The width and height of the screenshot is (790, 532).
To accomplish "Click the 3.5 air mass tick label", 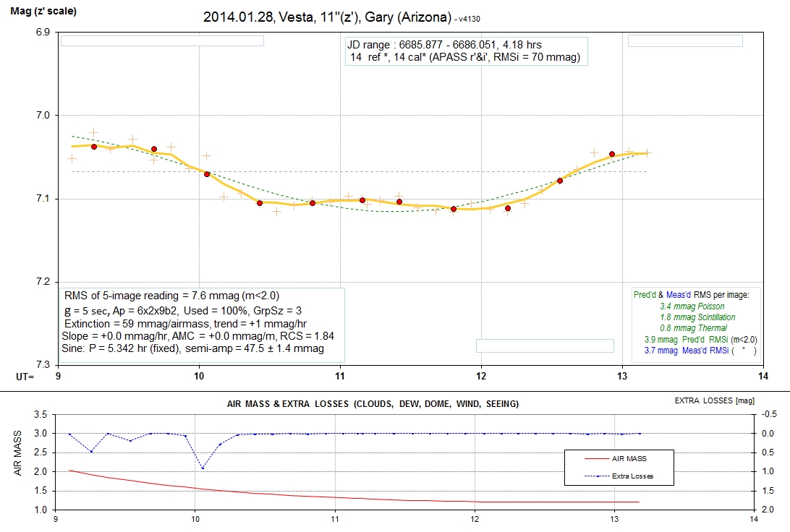I will coord(41,415).
